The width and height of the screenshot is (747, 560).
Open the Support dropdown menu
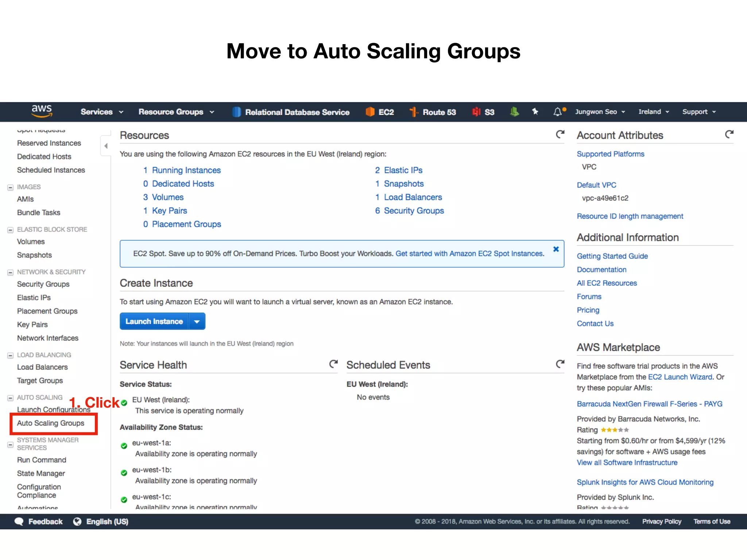pos(699,112)
